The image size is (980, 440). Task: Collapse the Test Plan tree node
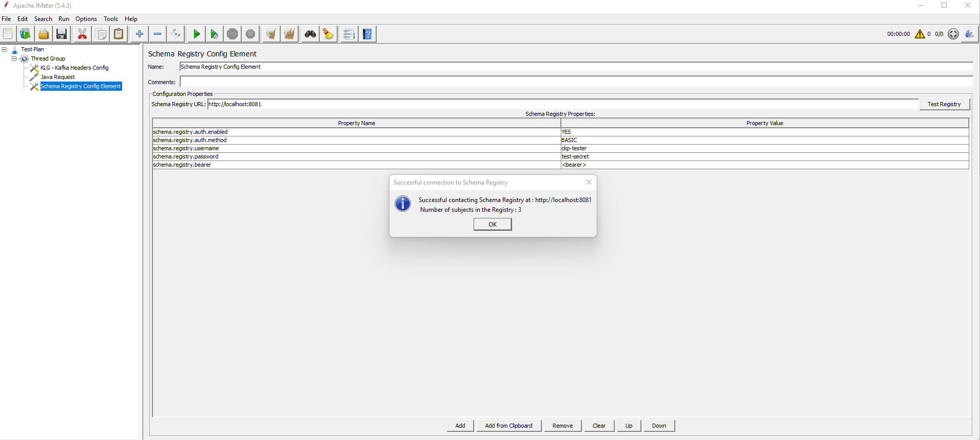point(5,49)
